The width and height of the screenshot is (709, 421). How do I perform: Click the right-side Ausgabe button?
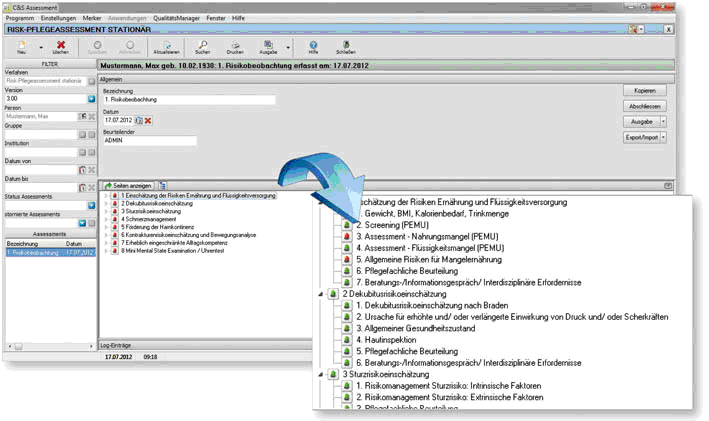click(642, 122)
